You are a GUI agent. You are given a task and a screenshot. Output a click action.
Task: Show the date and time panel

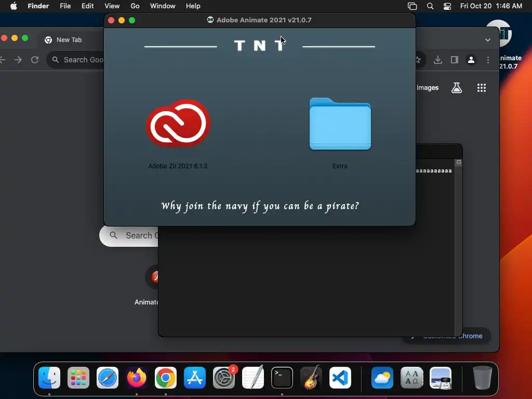pos(491,6)
